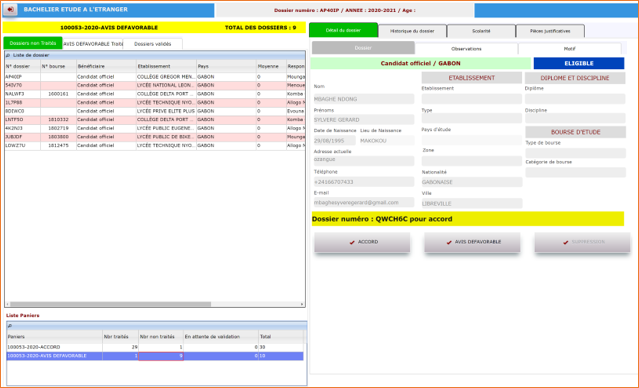Switch to the Scolarité tab

click(481, 31)
